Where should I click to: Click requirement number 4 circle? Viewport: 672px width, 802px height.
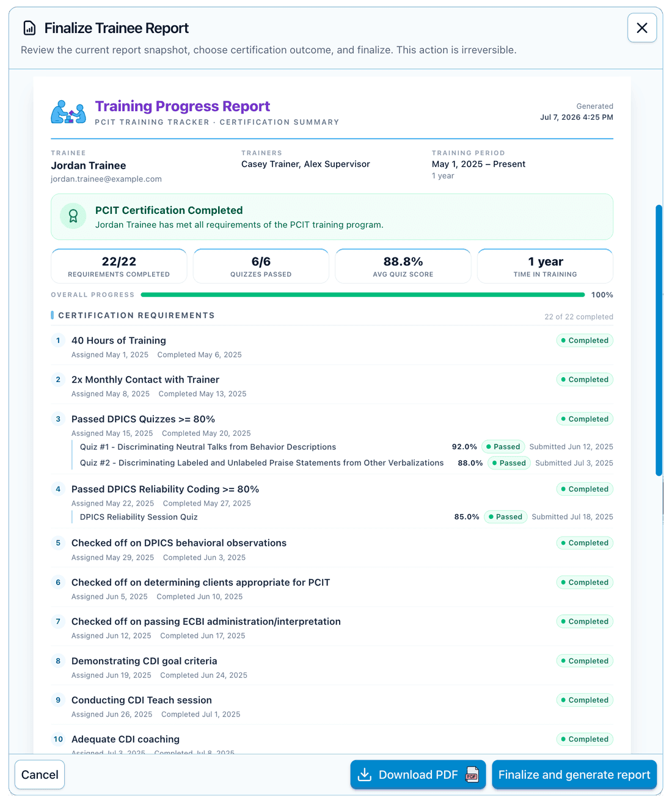point(58,489)
